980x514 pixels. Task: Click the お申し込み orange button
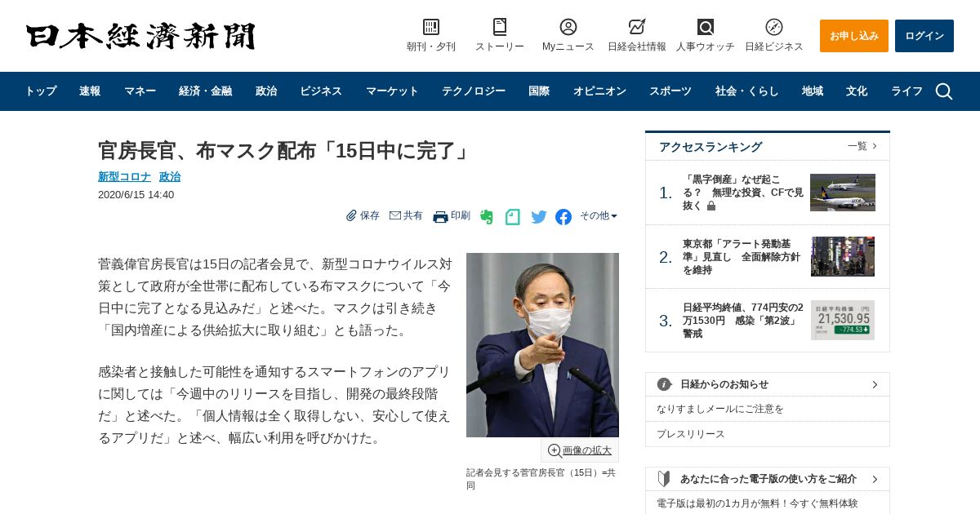tap(854, 36)
